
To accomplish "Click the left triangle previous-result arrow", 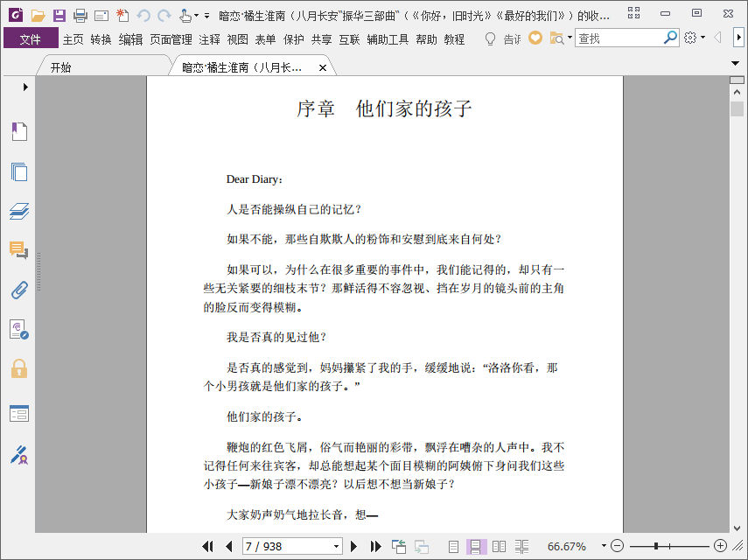I will [717, 38].
